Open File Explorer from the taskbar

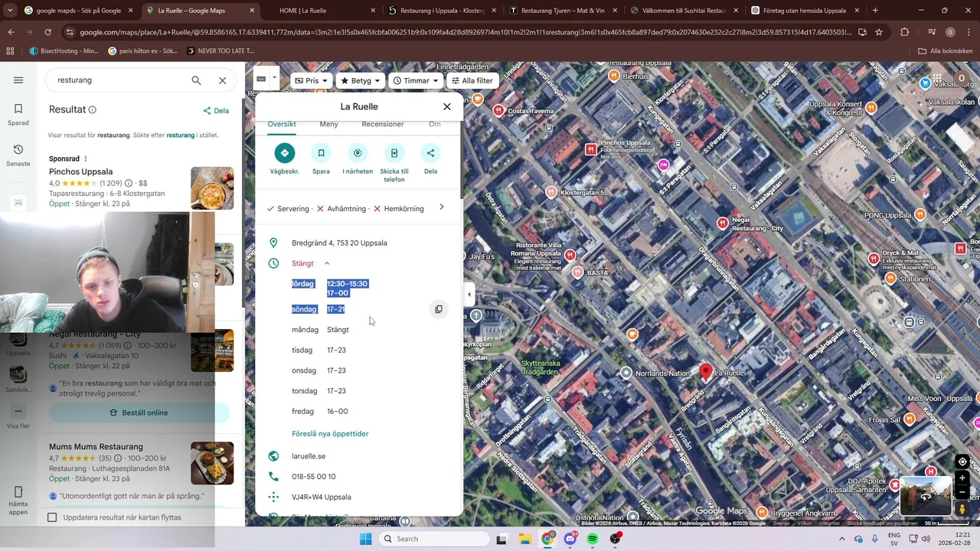click(524, 539)
